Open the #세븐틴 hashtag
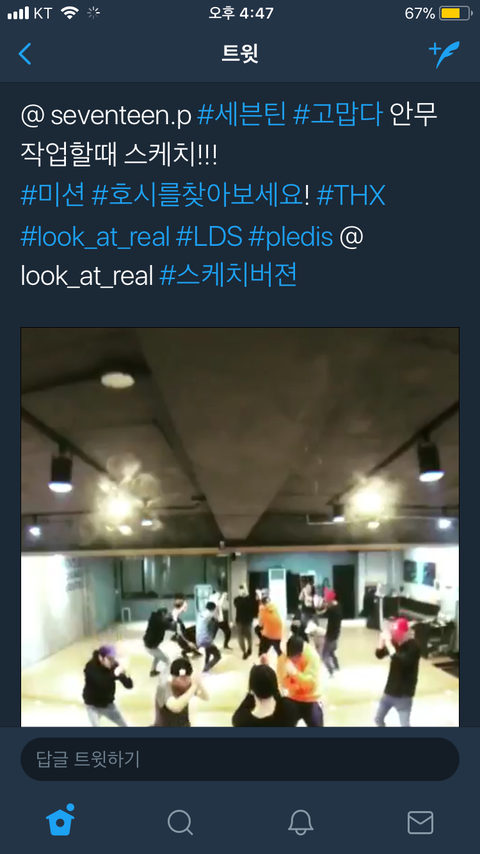The height and width of the screenshot is (854, 480). click(241, 115)
